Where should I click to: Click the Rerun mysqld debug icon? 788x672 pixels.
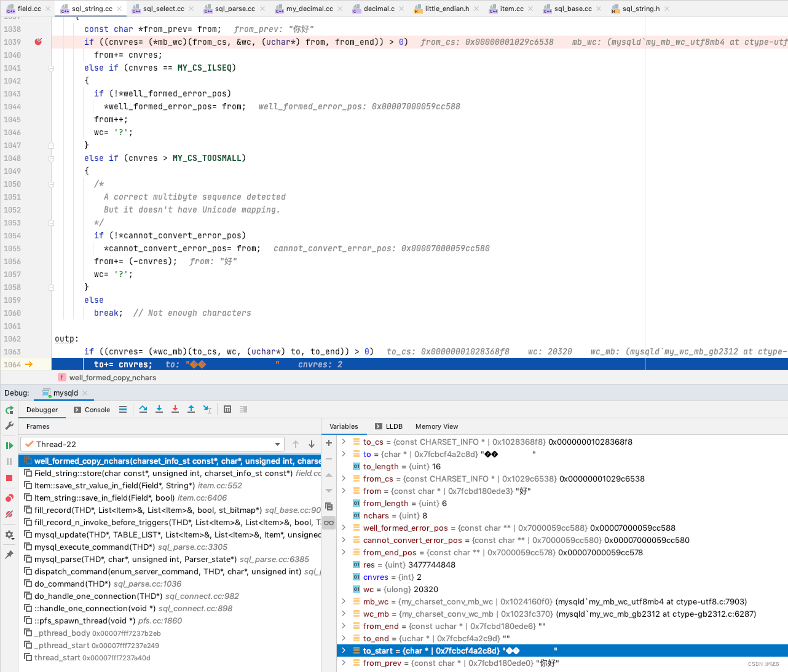9,410
